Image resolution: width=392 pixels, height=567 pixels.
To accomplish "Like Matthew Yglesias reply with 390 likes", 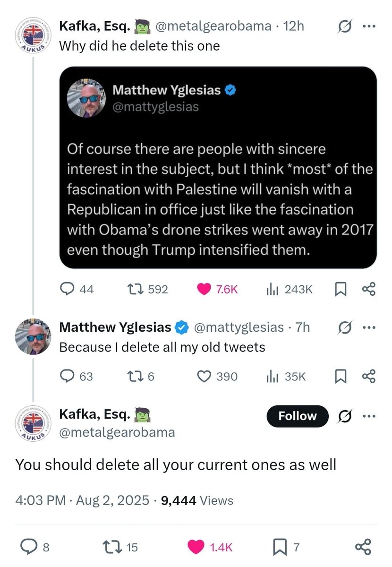I will (x=204, y=376).
